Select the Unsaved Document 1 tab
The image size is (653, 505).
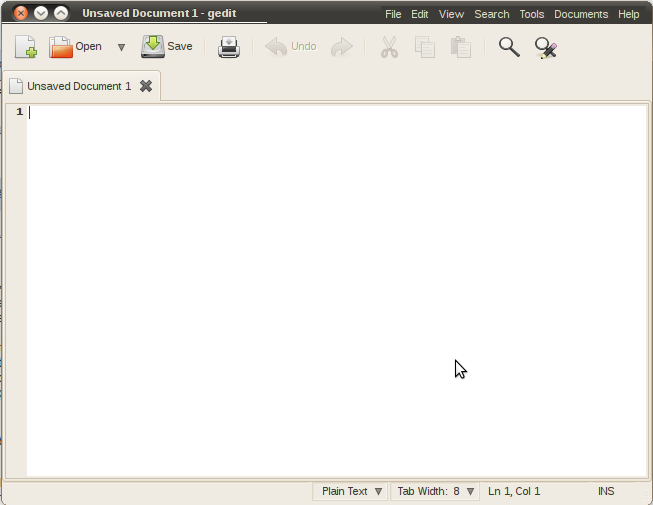81,86
